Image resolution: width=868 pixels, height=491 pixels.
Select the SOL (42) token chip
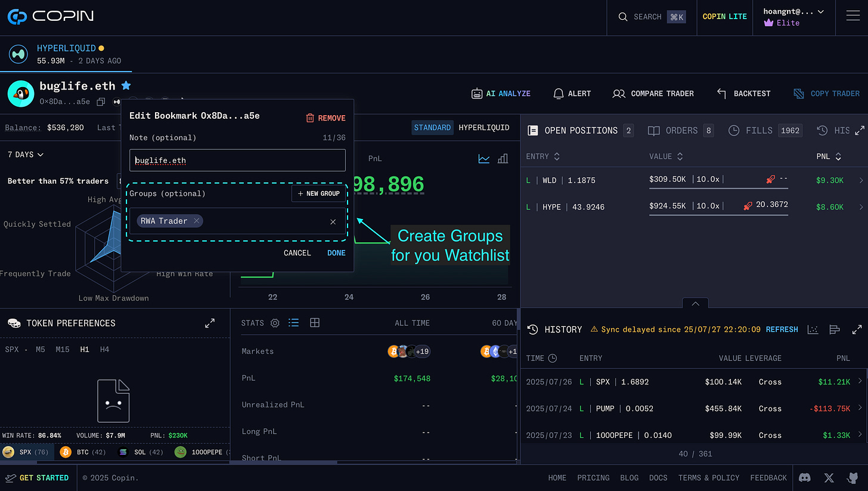pos(141,452)
